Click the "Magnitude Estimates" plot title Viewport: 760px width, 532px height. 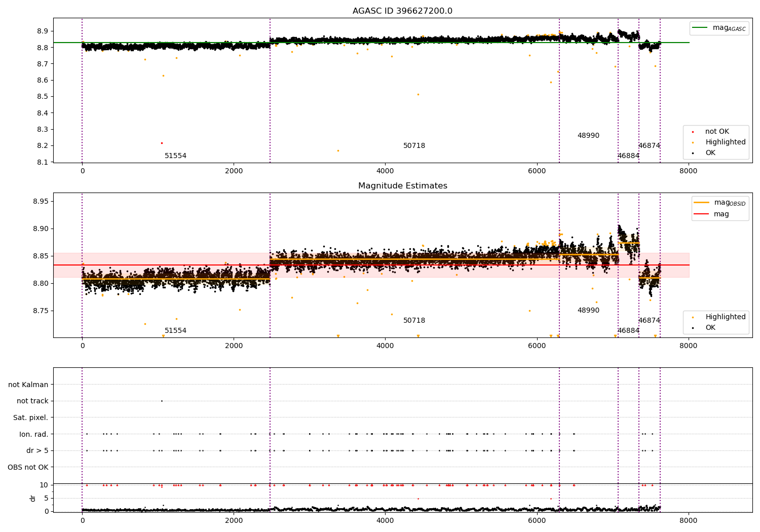pos(402,186)
